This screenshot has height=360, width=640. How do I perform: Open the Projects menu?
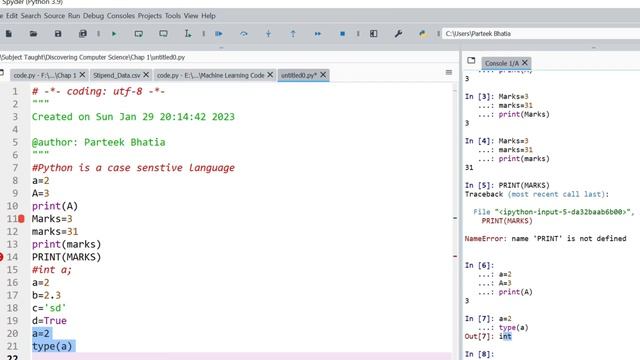click(150, 16)
